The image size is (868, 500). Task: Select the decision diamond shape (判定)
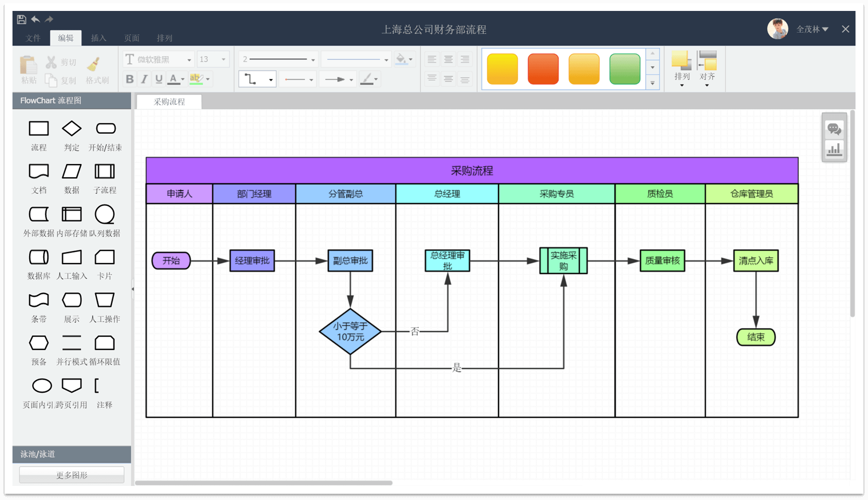[x=71, y=129]
